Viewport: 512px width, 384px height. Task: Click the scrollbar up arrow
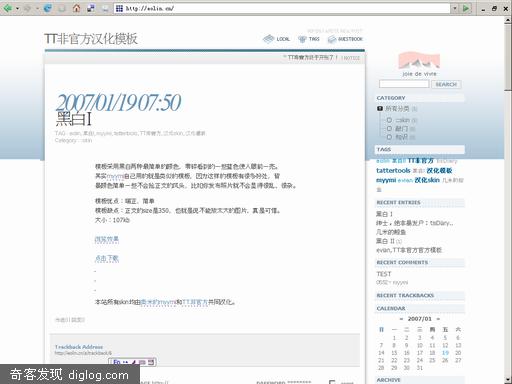click(x=508, y=20)
